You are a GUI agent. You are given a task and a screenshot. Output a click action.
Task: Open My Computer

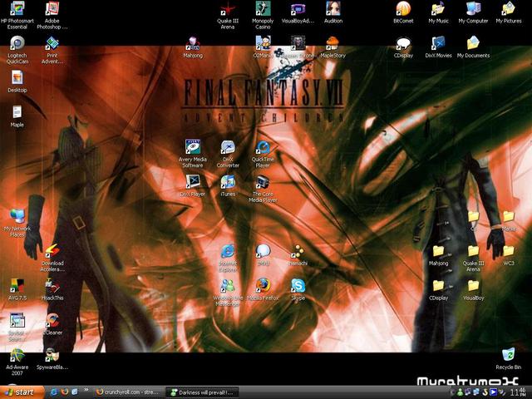point(473,12)
